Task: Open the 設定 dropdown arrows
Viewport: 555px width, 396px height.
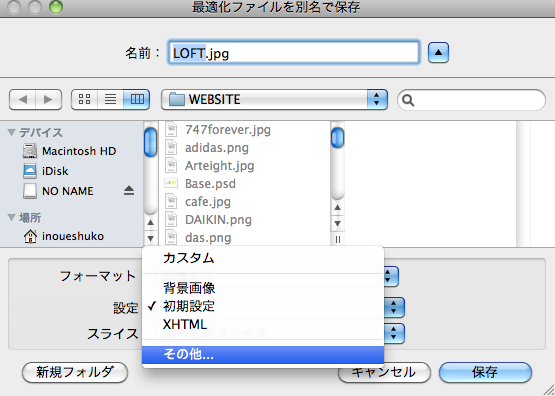Action: tap(394, 307)
